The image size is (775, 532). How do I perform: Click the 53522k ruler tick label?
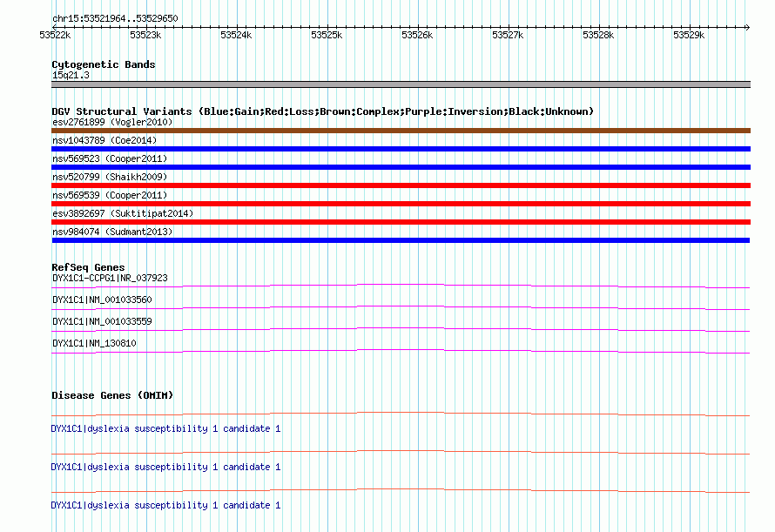(55, 36)
